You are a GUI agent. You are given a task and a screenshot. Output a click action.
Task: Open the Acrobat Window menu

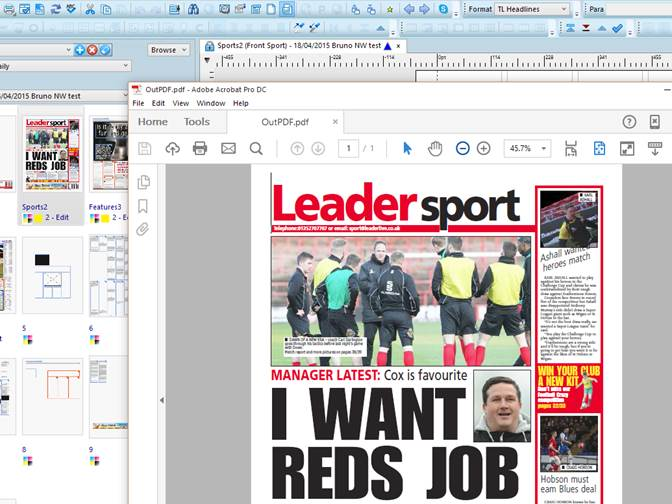pos(211,103)
